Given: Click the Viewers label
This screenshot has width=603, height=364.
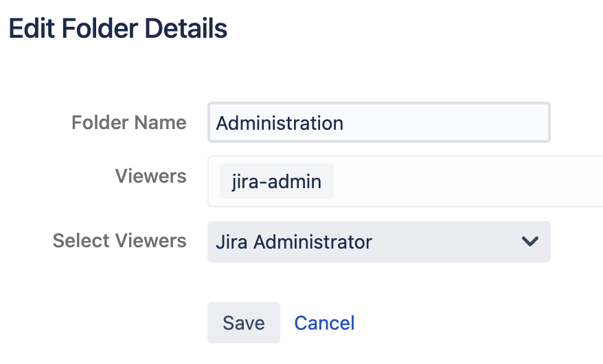Looking at the screenshot, I should coord(150,177).
